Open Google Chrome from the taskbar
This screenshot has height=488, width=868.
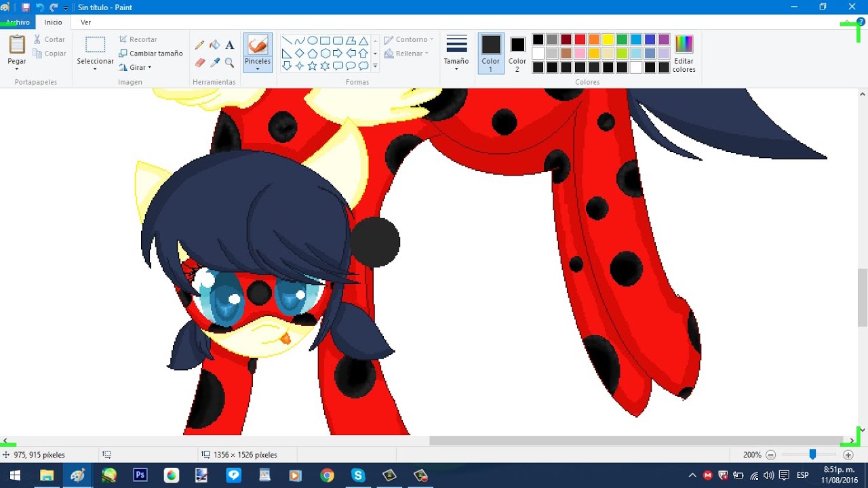pos(327,475)
